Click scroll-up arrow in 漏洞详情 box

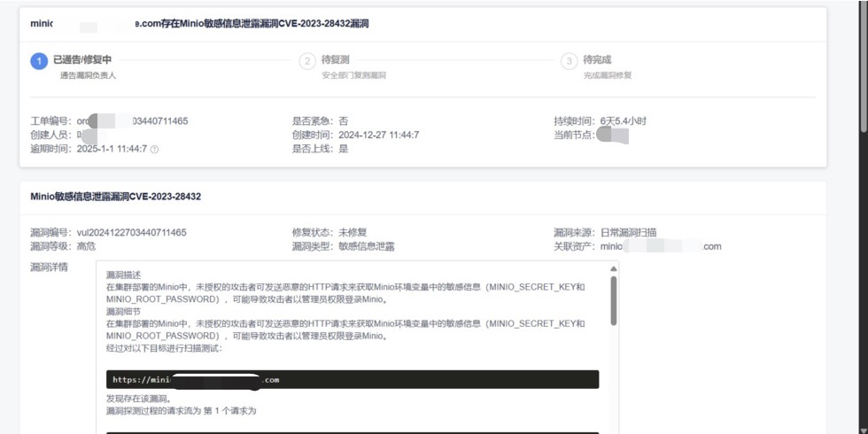[x=613, y=268]
